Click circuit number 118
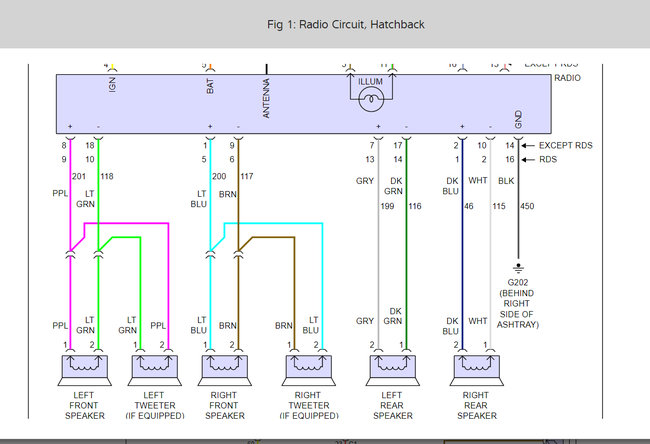650x444 pixels. (x=107, y=177)
